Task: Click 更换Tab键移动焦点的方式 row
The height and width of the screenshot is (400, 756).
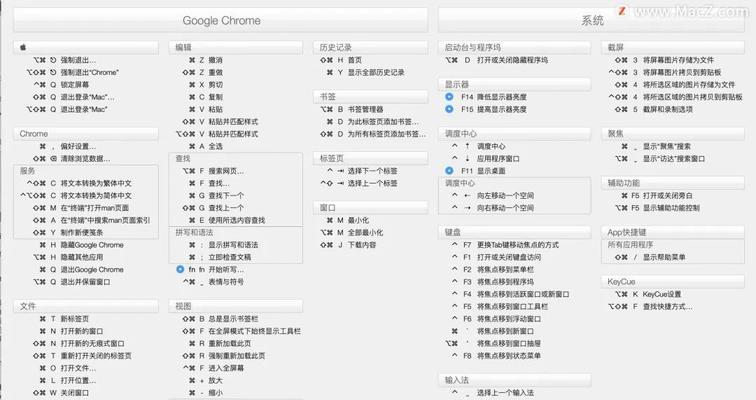Action: (505, 245)
